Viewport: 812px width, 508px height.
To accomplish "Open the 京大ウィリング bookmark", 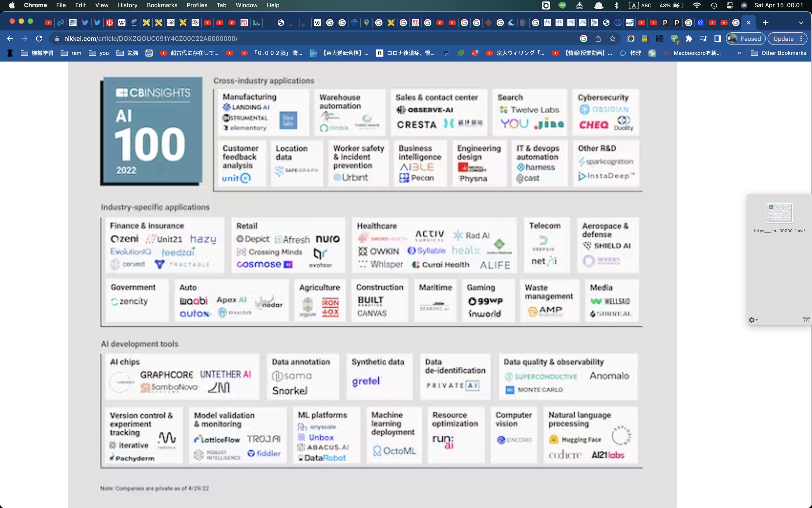I will tap(515, 53).
